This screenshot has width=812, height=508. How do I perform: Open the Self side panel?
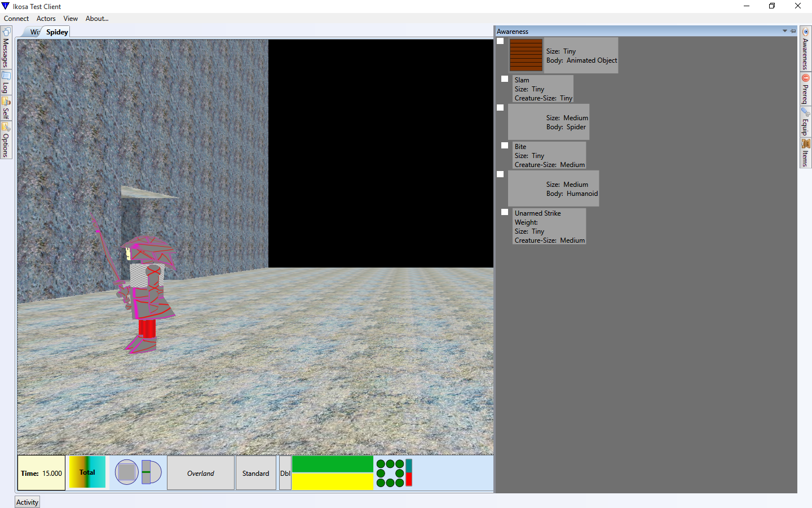(6, 108)
